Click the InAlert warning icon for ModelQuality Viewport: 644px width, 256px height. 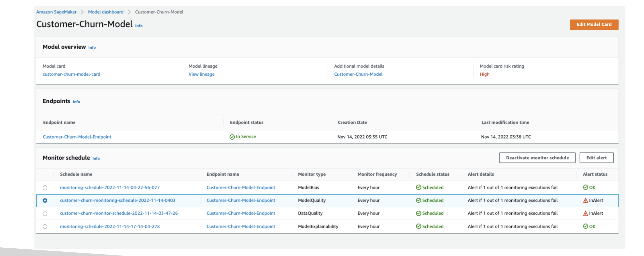pyautogui.click(x=585, y=201)
